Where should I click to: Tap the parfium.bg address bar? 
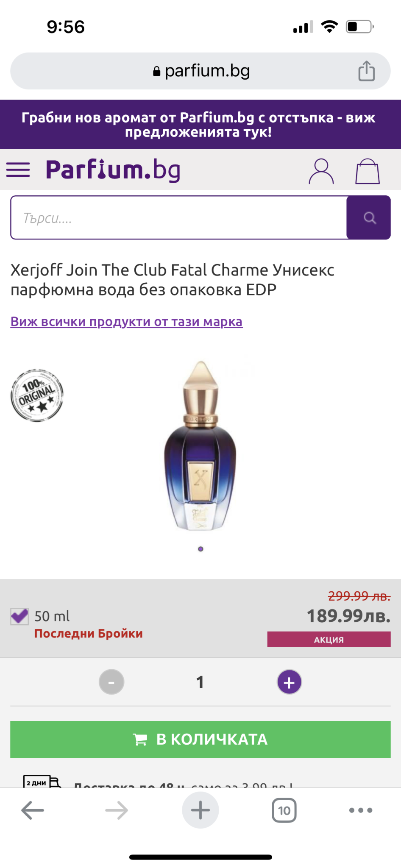click(x=200, y=71)
